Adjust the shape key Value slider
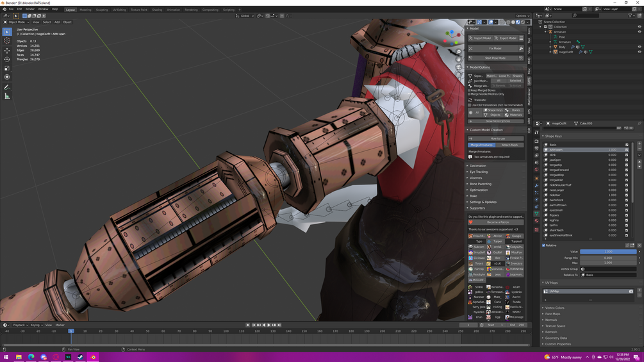 coord(608,252)
